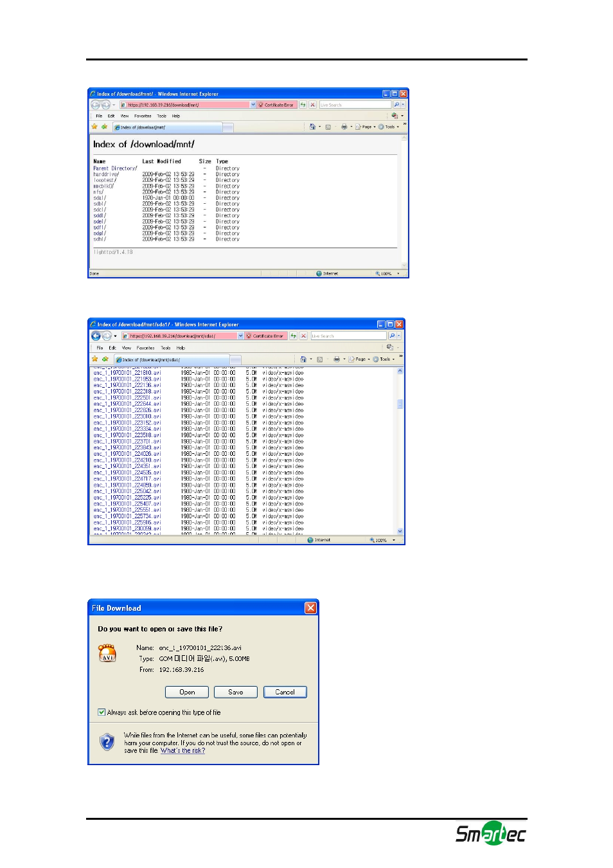Select the 'Index of /download/mnt/sda1/' tab
This screenshot has width=613, height=868.
click(172, 359)
